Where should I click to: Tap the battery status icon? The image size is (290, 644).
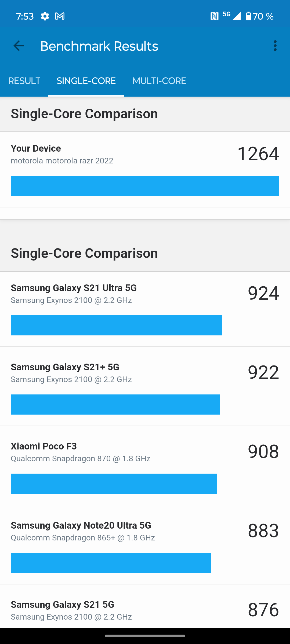click(x=248, y=16)
